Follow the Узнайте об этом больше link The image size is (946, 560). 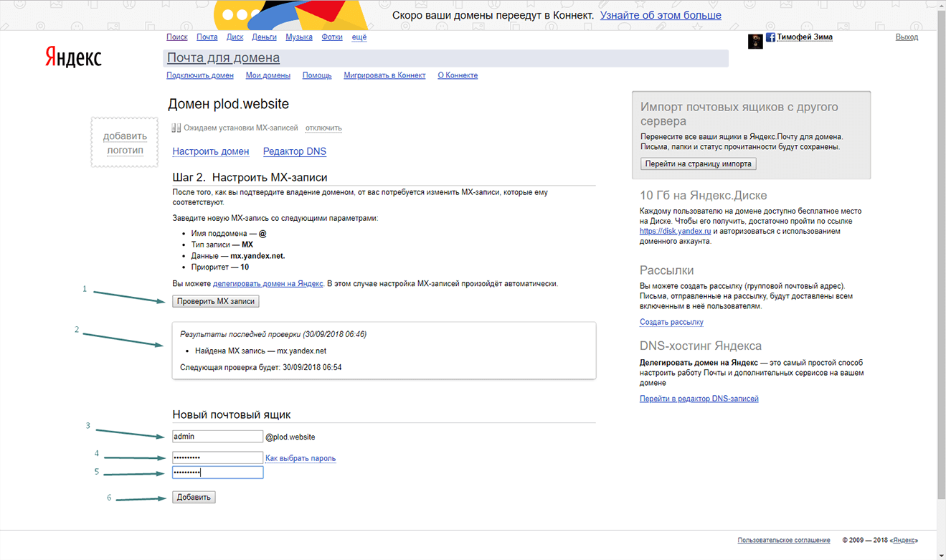[x=661, y=15]
